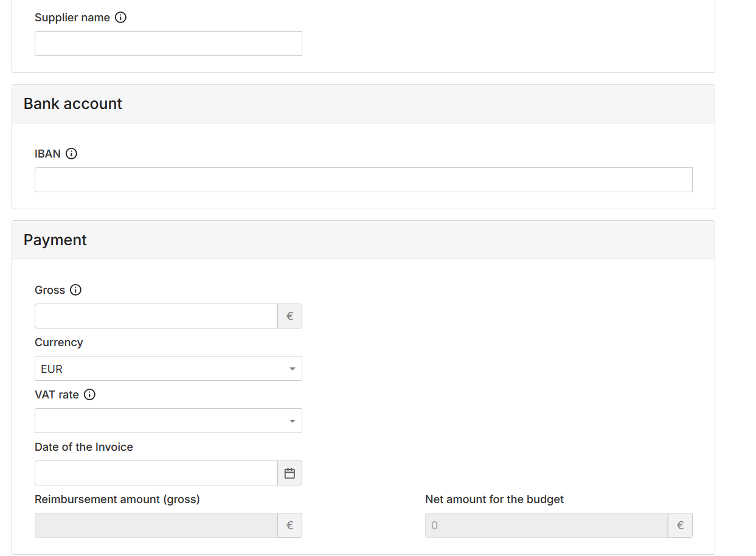The width and height of the screenshot is (756, 556).
Task: Click the VAT rate label text
Action: [x=57, y=395]
